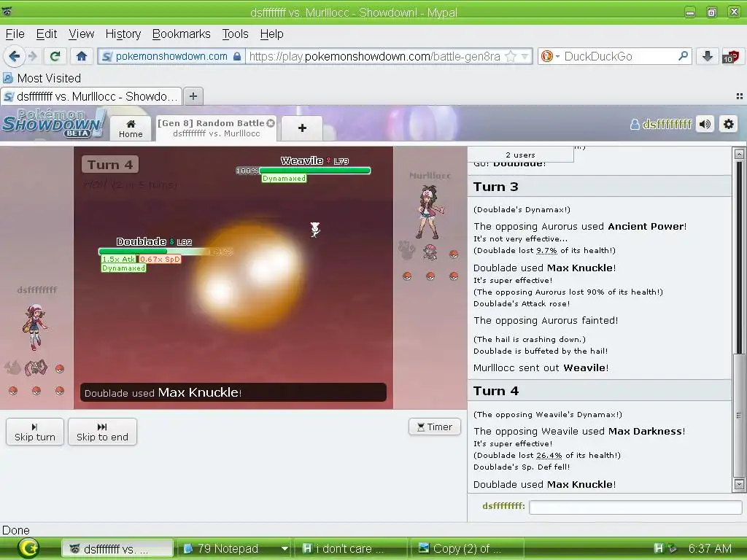Open the Downloads arrow icon
747x560 pixels.
708,56
